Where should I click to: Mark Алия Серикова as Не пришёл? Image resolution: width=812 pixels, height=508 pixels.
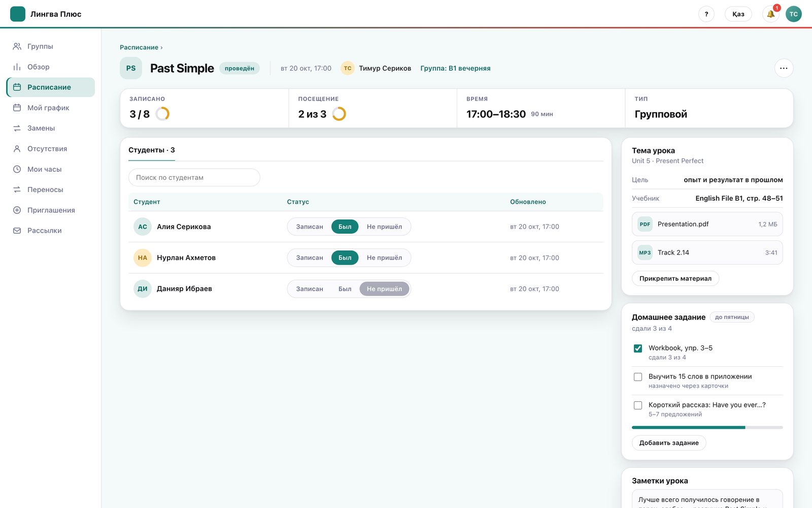click(384, 227)
